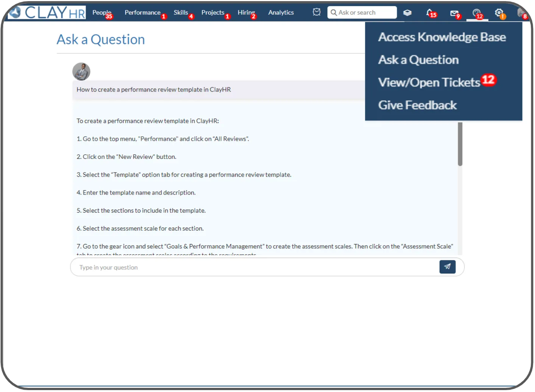Click the intro line "To create a performance review template in ClayHR:"
535x392 pixels.
pos(148,121)
